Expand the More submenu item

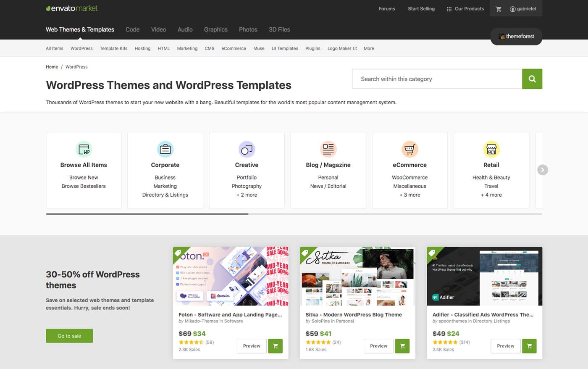369,48
